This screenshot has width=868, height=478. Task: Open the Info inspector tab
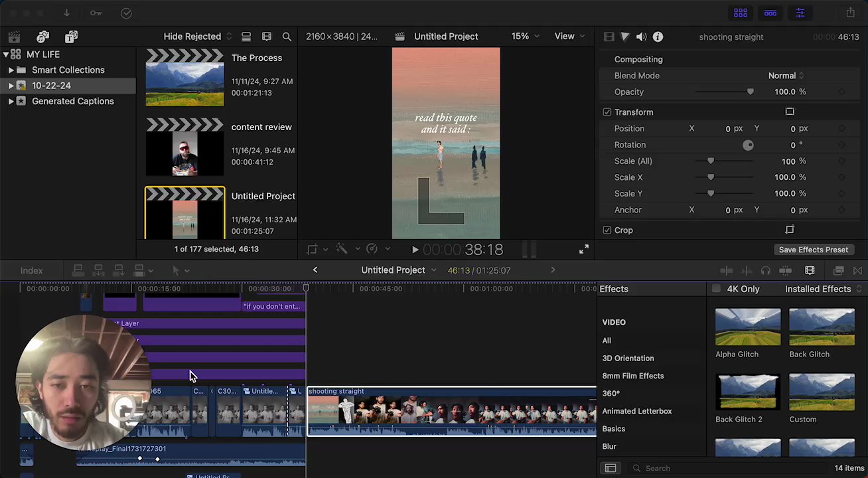tap(658, 37)
